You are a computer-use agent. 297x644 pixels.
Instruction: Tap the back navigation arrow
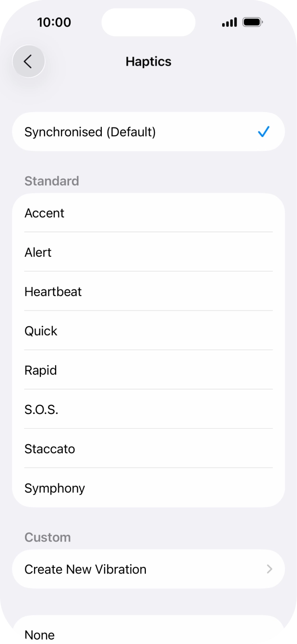pyautogui.click(x=28, y=61)
